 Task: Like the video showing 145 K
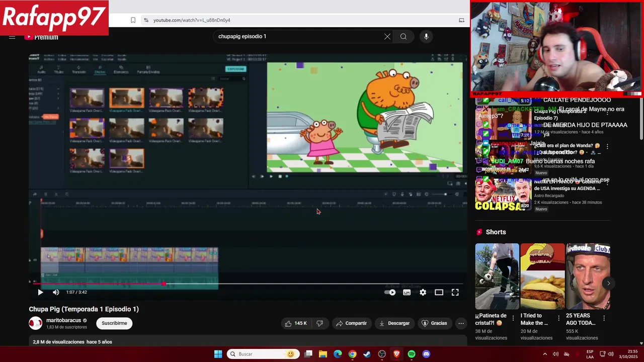(296, 323)
